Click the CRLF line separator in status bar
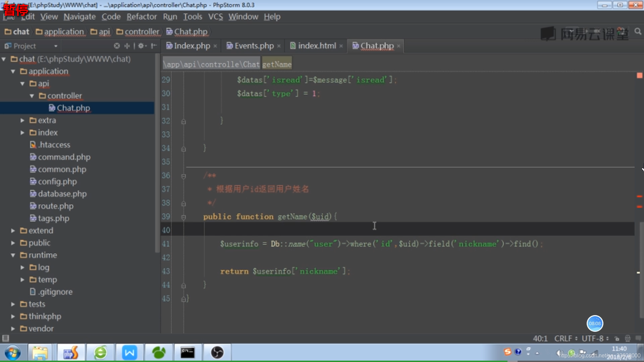 (566, 339)
